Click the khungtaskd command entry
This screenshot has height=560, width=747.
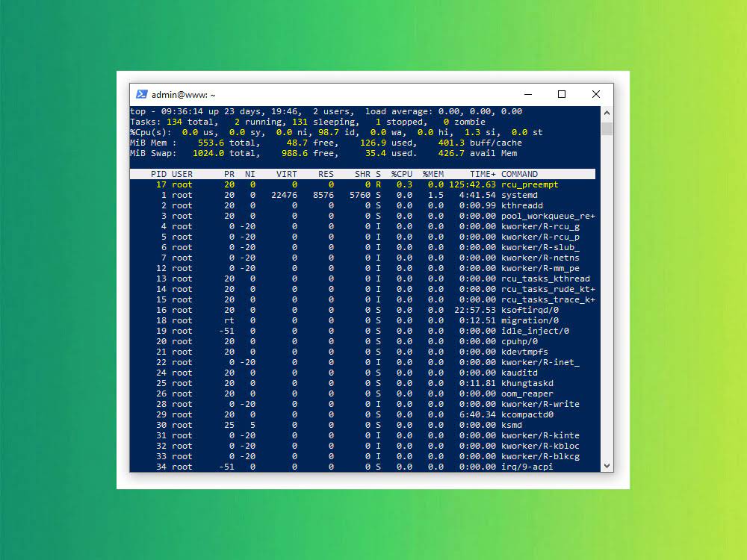tap(527, 383)
